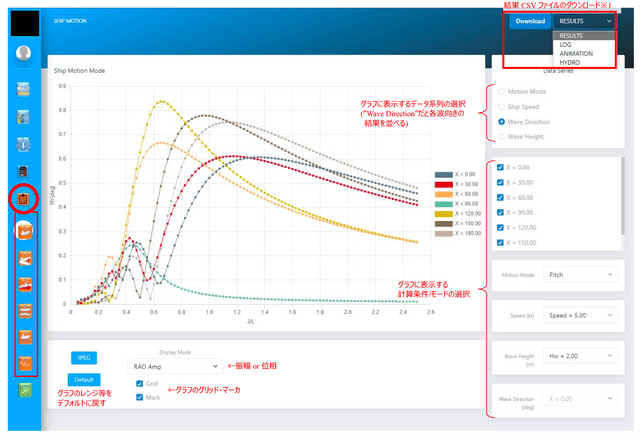Open the RESULTS download type dropdown
This screenshot has width=640, height=434.
pyautogui.click(x=584, y=21)
